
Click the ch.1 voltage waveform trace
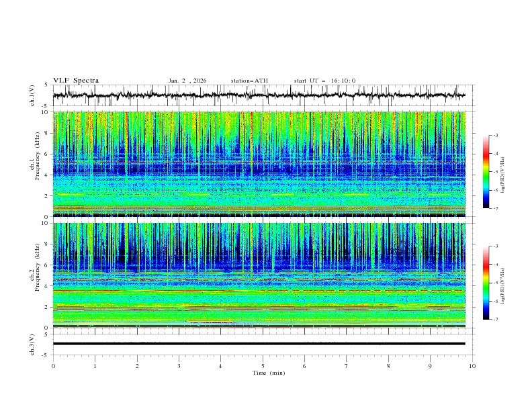(259, 95)
